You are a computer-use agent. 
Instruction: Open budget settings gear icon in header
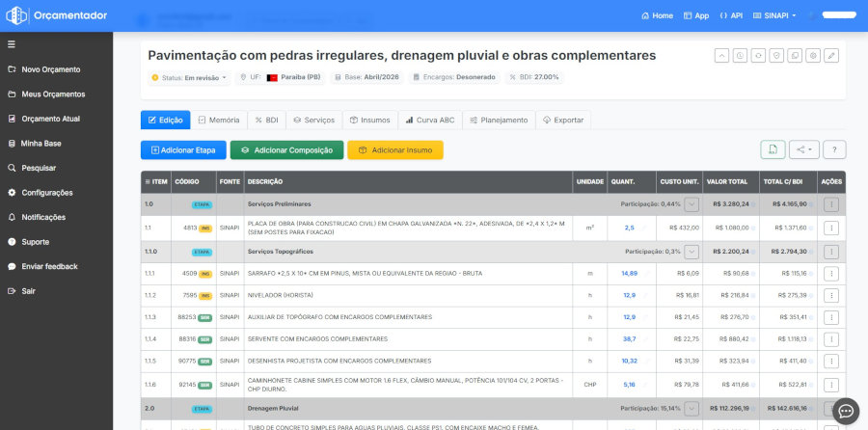[x=813, y=55]
